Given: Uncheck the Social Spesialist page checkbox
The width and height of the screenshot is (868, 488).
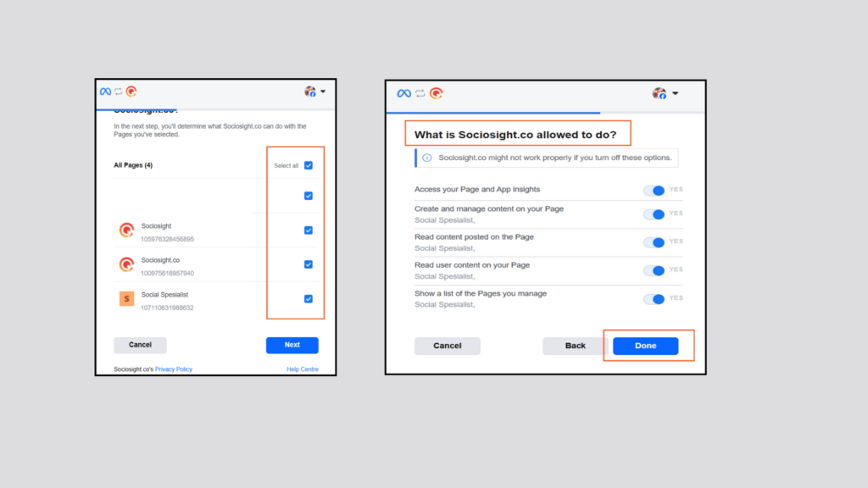Looking at the screenshot, I should click(x=309, y=299).
